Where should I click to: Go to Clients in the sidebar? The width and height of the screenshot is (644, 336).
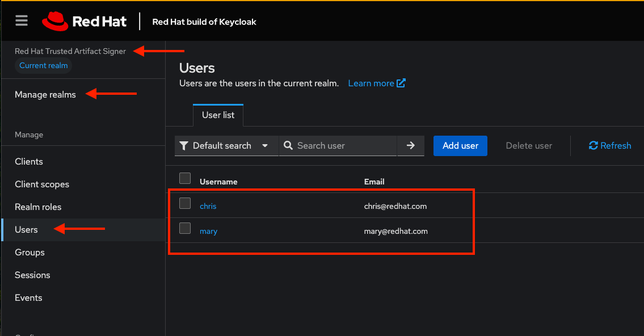29,162
